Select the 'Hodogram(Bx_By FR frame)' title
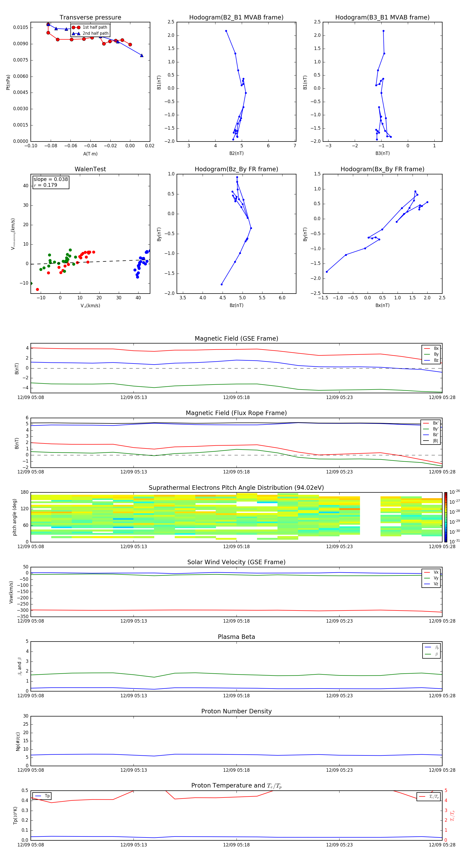The height and width of the screenshot is (868, 473). (382, 169)
